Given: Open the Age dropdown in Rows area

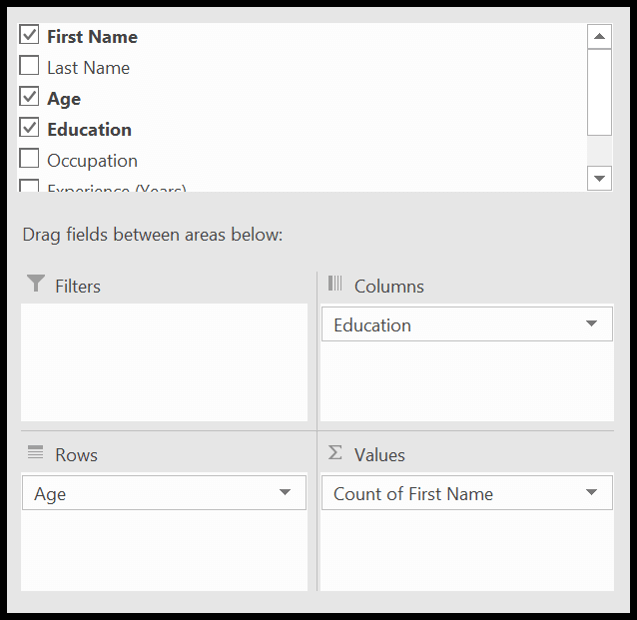Looking at the screenshot, I should [x=285, y=492].
